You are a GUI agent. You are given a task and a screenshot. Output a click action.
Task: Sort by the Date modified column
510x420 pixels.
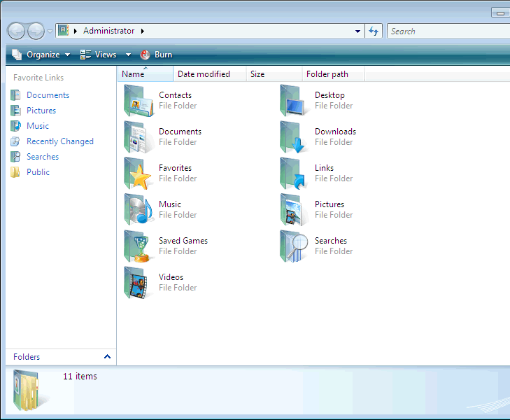tap(204, 74)
